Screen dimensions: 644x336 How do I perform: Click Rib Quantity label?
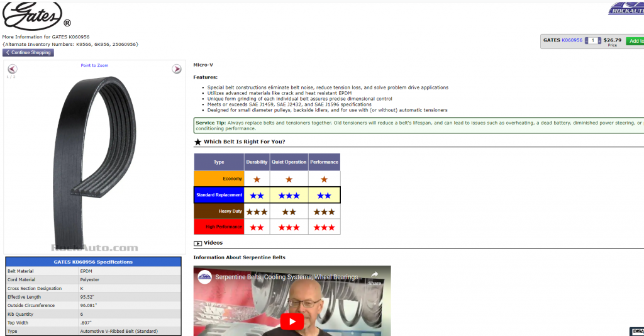(x=20, y=314)
